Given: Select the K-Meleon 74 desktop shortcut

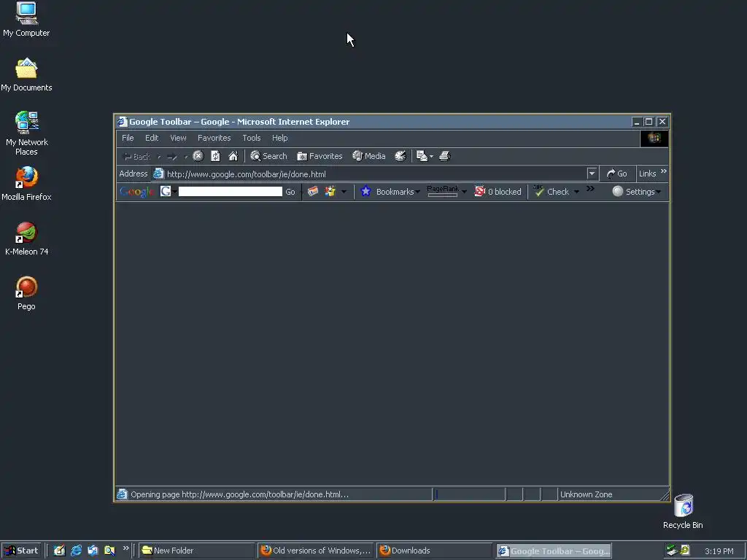Looking at the screenshot, I should tap(27, 239).
